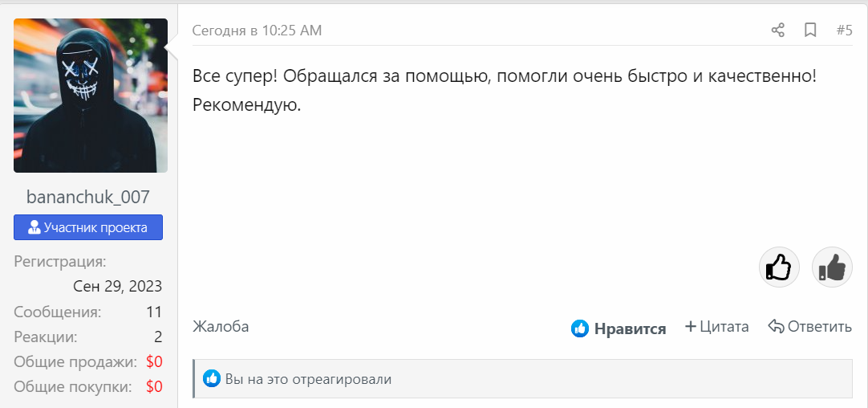This screenshot has width=868, height=408.
Task: Click the masked hooded avatar image
Action: click(x=91, y=96)
